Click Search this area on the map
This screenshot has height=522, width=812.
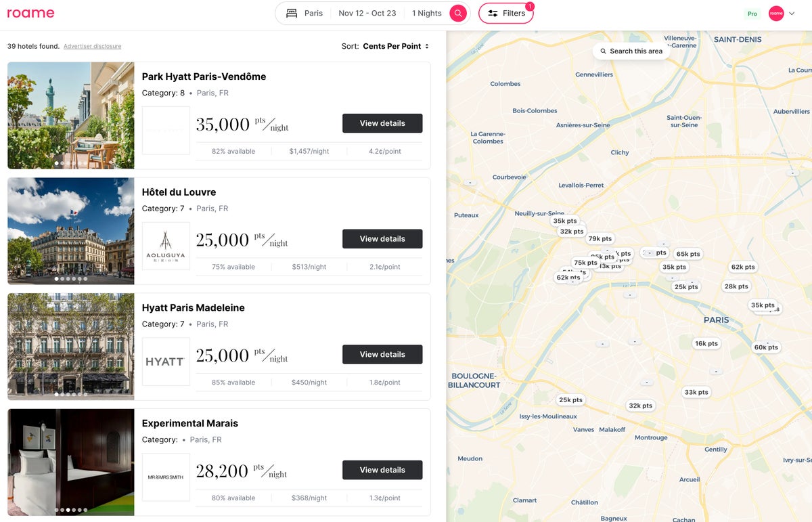[x=631, y=51]
